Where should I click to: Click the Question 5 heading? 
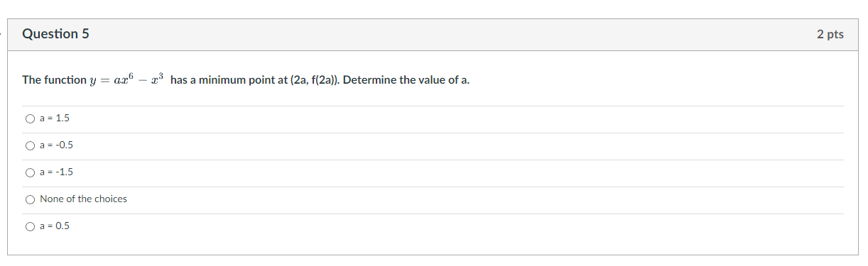[56, 34]
